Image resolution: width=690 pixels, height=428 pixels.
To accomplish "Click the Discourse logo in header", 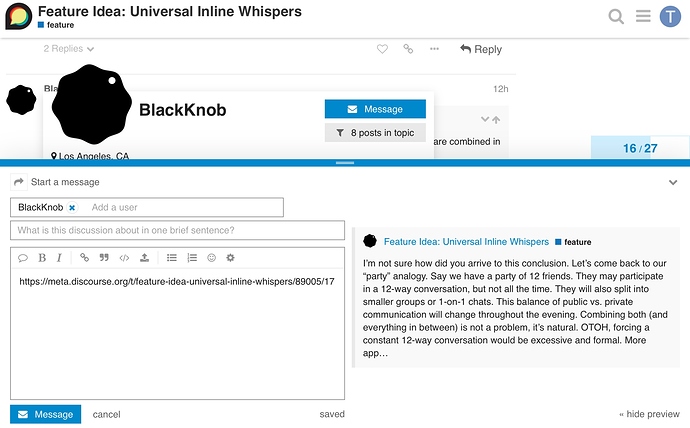I will click(18, 17).
